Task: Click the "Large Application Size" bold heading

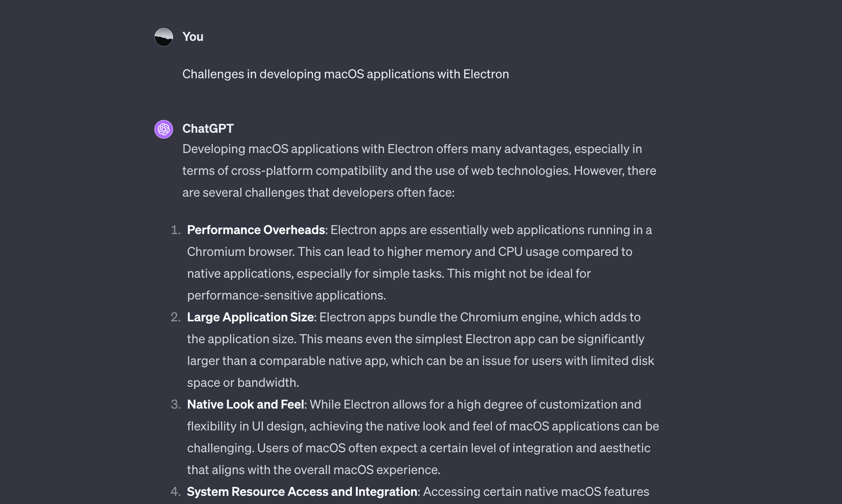Action: 250,317
